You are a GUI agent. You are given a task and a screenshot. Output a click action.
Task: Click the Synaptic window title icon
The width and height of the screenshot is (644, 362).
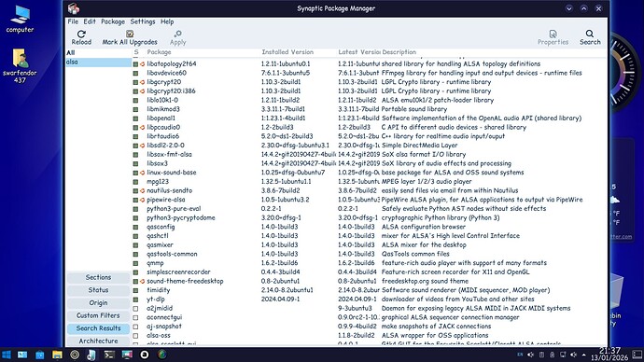pyautogui.click(x=74, y=8)
